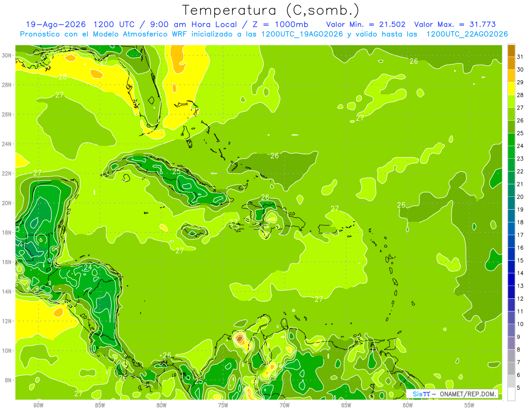Click the "20" colorbar scale label
This screenshot has width=532, height=411.
click(520, 197)
